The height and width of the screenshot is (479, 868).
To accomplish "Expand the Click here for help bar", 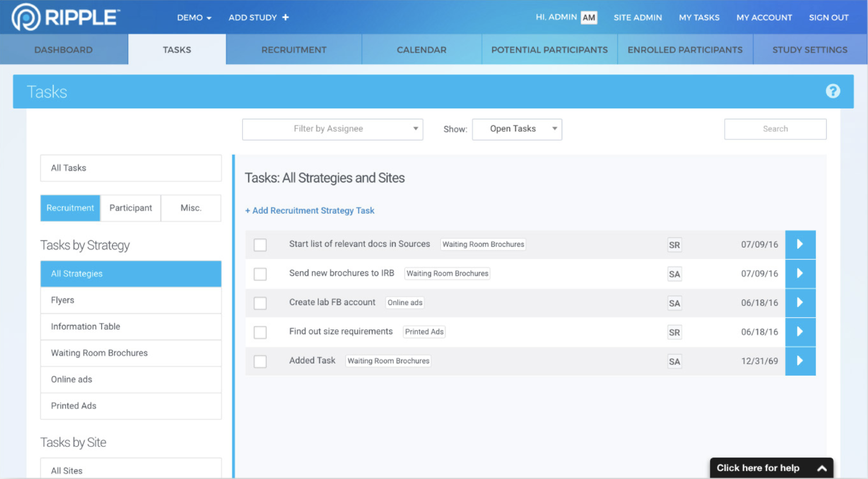I will point(771,468).
